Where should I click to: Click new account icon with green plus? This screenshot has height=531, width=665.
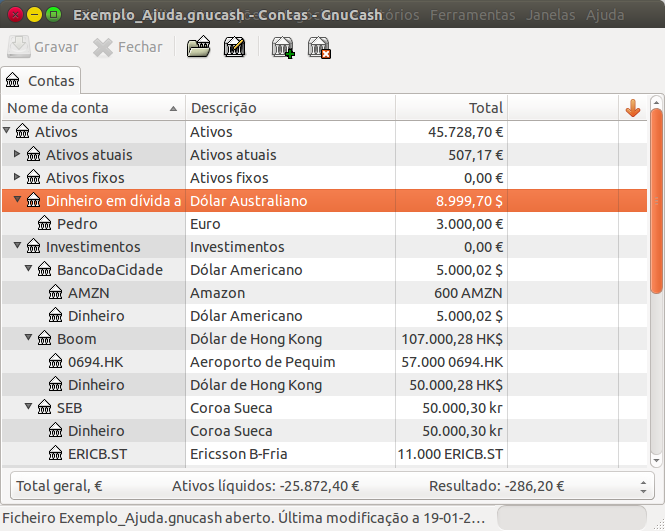click(283, 47)
